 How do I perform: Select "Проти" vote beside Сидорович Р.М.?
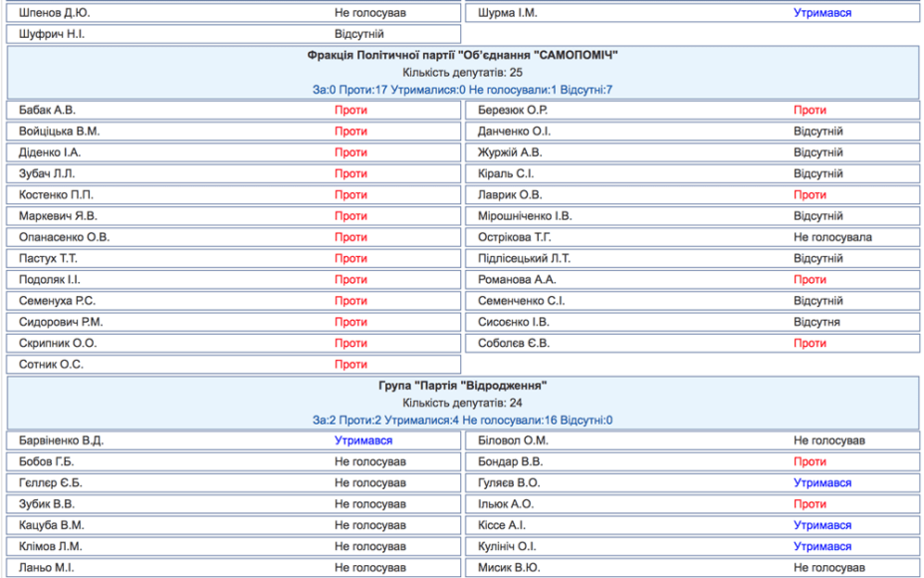pyautogui.click(x=350, y=322)
